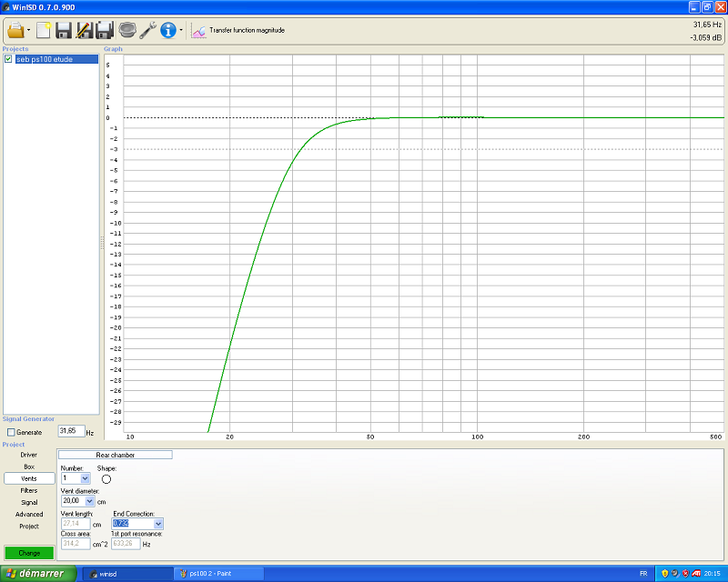Select the seb ps100 etude project entry

tap(56, 59)
